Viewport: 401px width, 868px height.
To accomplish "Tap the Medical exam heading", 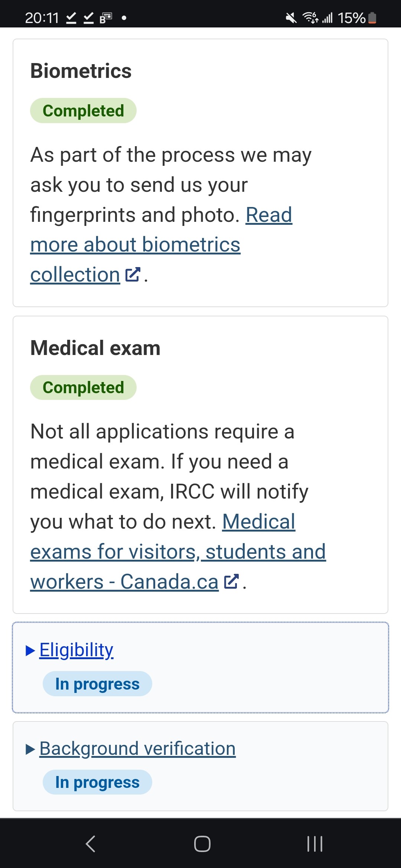I will (x=95, y=348).
